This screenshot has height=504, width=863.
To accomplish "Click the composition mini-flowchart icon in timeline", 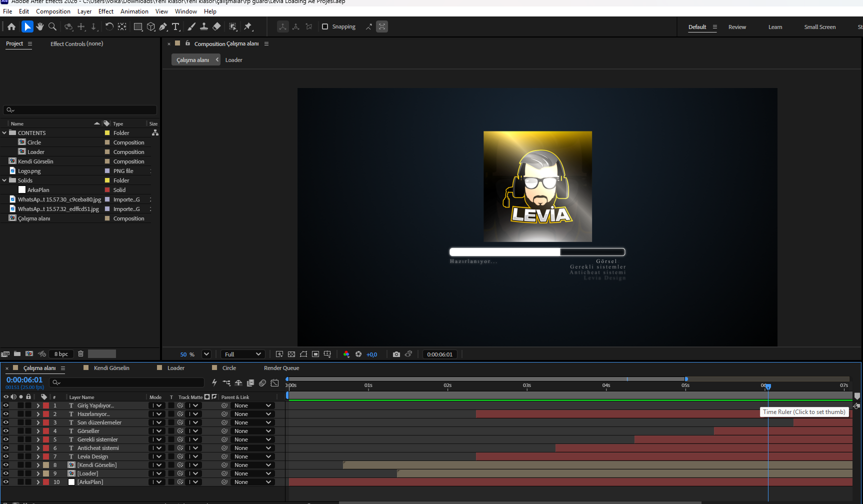I will coord(226,382).
